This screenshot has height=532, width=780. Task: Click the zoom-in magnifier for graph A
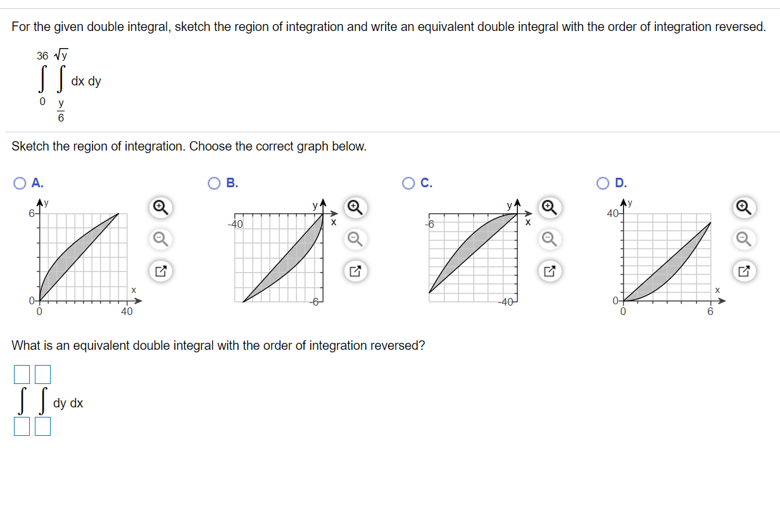[x=160, y=207]
